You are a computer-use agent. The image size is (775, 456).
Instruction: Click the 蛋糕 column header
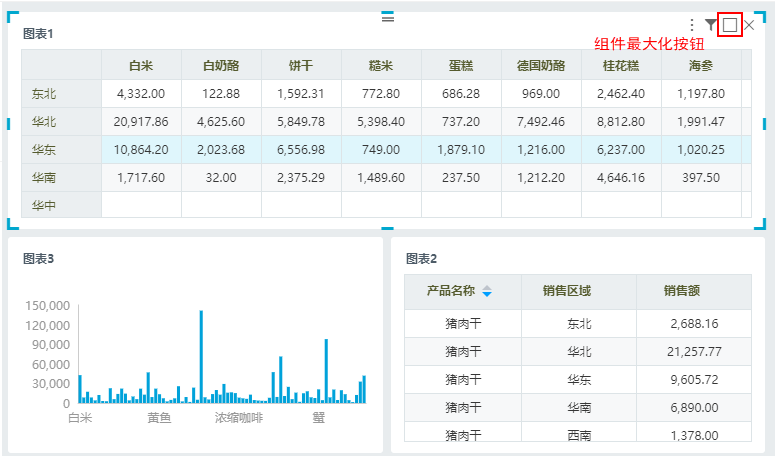pos(461,66)
